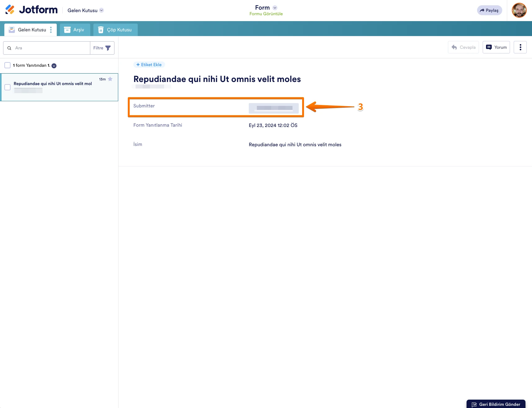Click inside the Ara search field
The image size is (532, 408).
47,48
